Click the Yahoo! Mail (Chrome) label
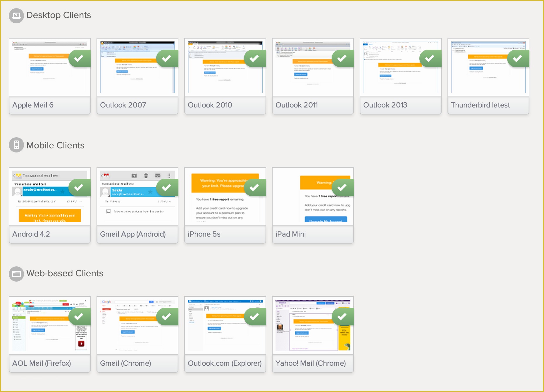 (311, 363)
